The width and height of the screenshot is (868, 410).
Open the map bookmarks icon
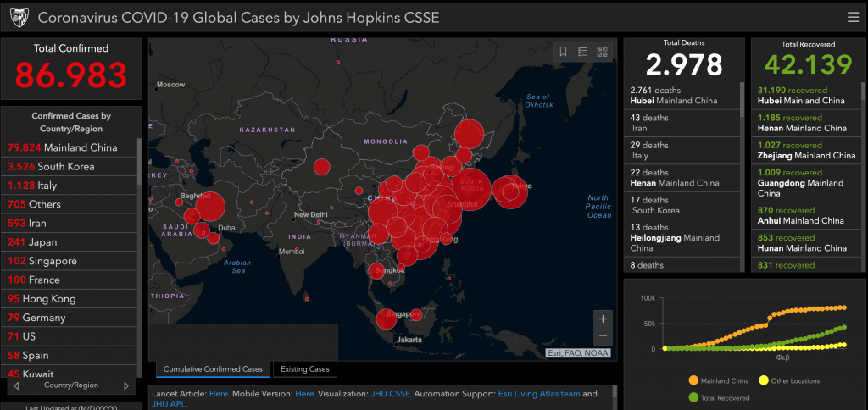pos(563,52)
